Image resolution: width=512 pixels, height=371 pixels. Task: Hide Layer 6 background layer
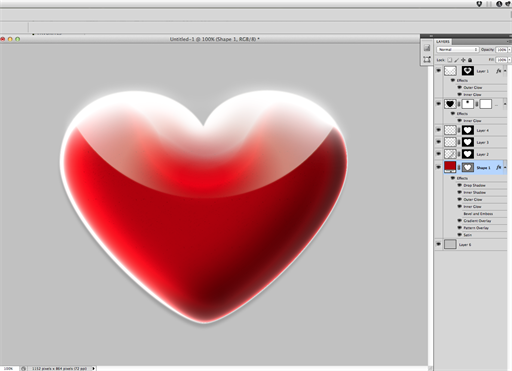pyautogui.click(x=439, y=244)
